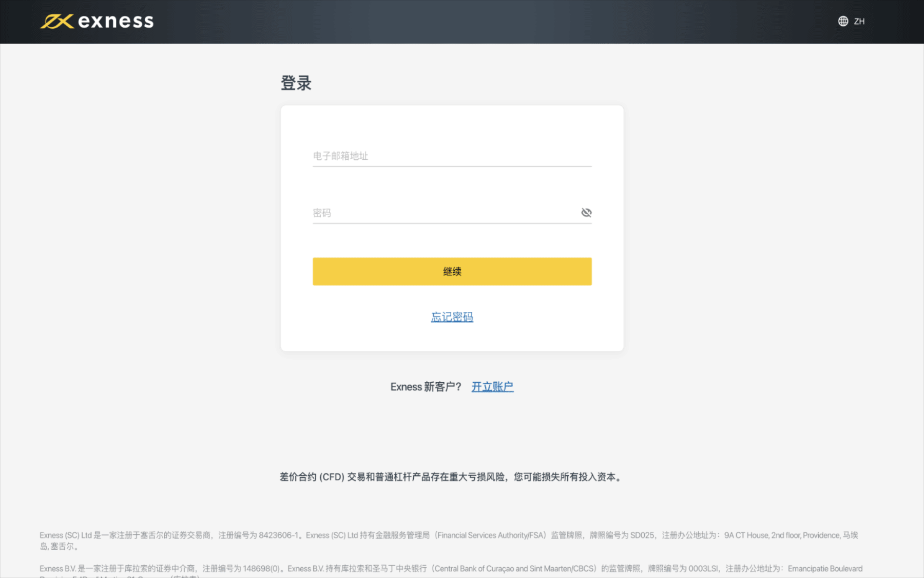Click the text 'Exness 新客户?'

(x=426, y=387)
